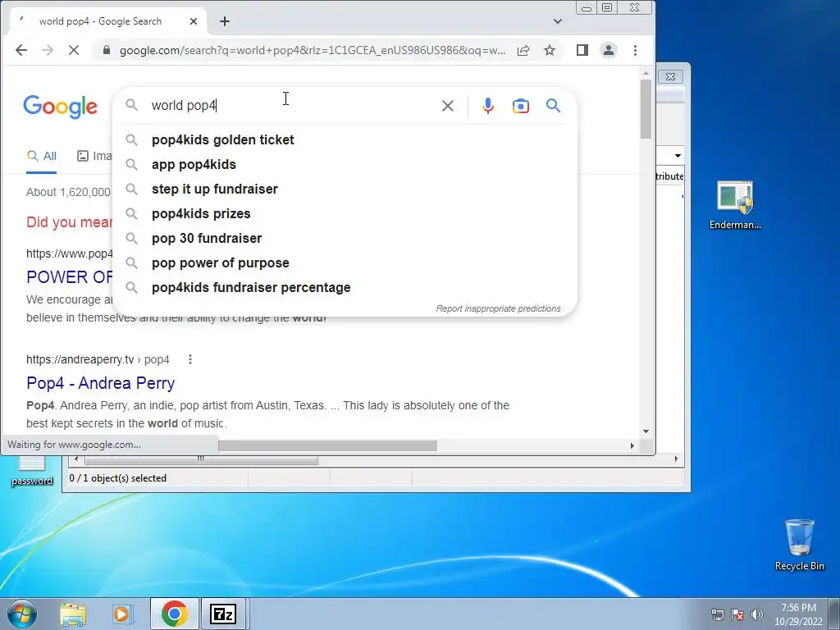The height and width of the screenshot is (630, 840).
Task: Open the 'Pop4 - Andrea Perry' result
Action: (x=101, y=383)
